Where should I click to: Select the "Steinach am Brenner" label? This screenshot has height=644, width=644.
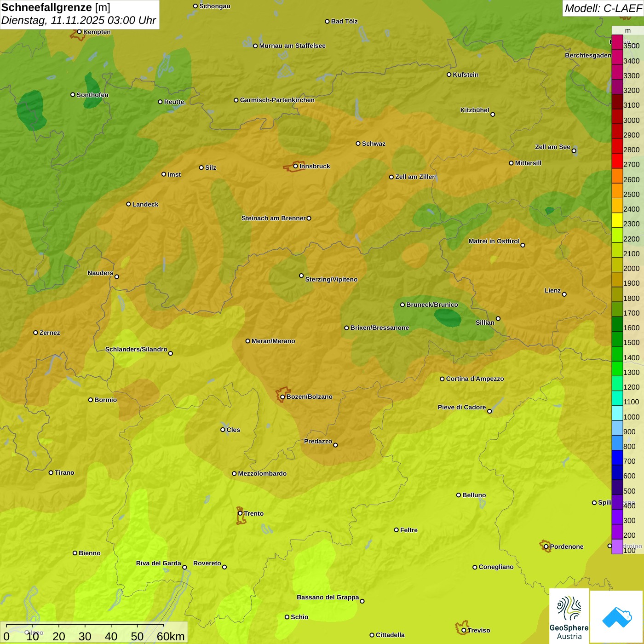tap(274, 218)
